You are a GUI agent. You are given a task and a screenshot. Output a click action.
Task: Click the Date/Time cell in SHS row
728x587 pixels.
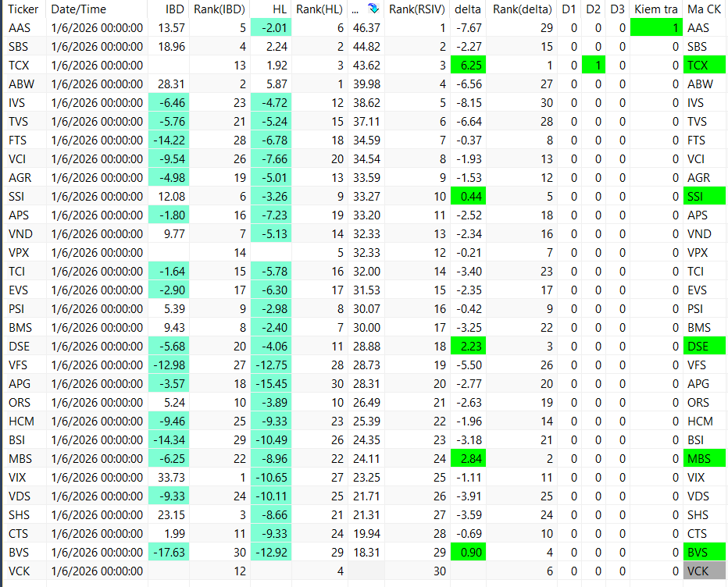pyautogui.click(x=97, y=515)
